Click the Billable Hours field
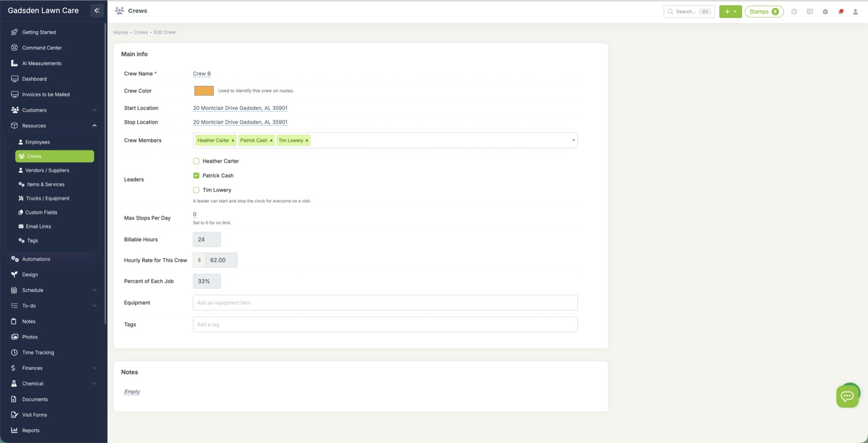This screenshot has height=443, width=868. pyautogui.click(x=207, y=240)
